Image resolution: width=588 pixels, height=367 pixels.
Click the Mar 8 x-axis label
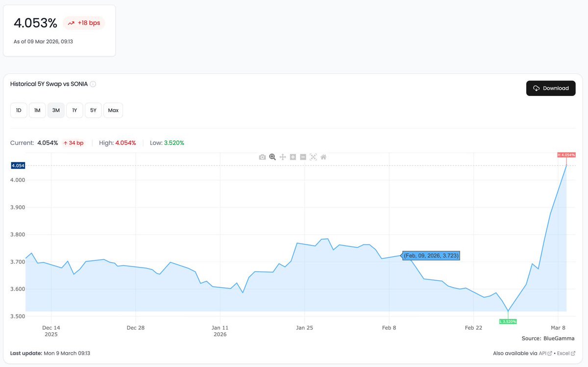click(x=558, y=328)
